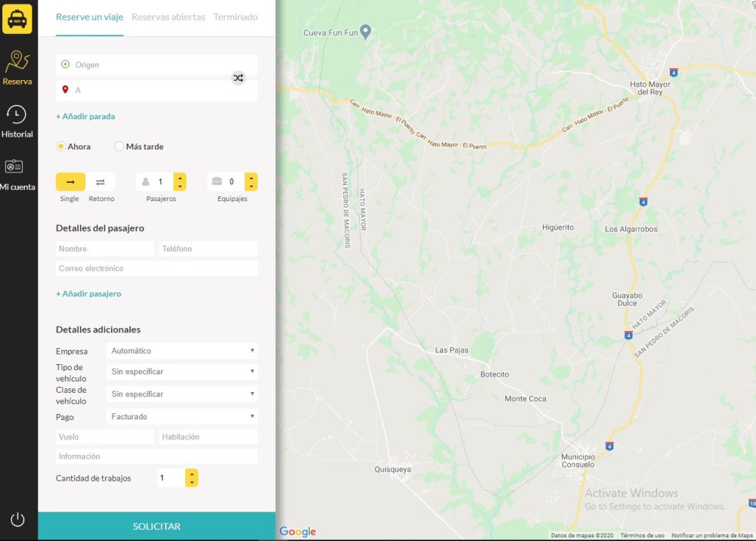
Task: Switch to Reservas abiertas tab
Action: pos(169,17)
